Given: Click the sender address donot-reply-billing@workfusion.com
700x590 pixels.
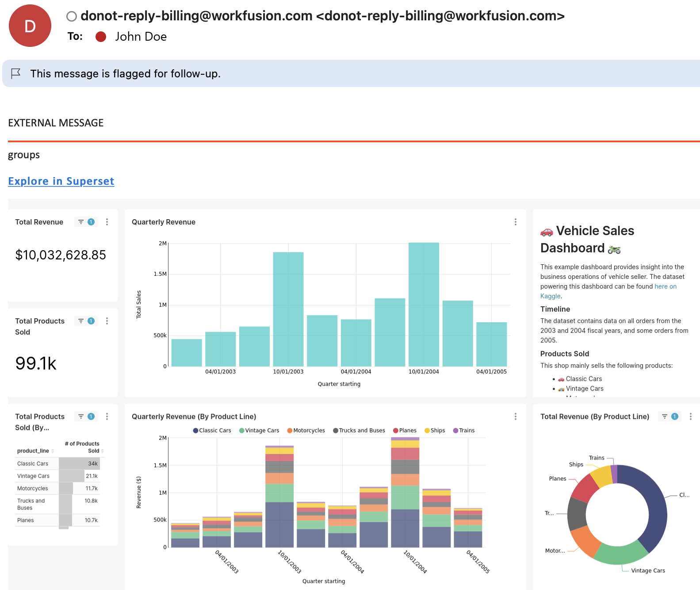Looking at the screenshot, I should [323, 16].
